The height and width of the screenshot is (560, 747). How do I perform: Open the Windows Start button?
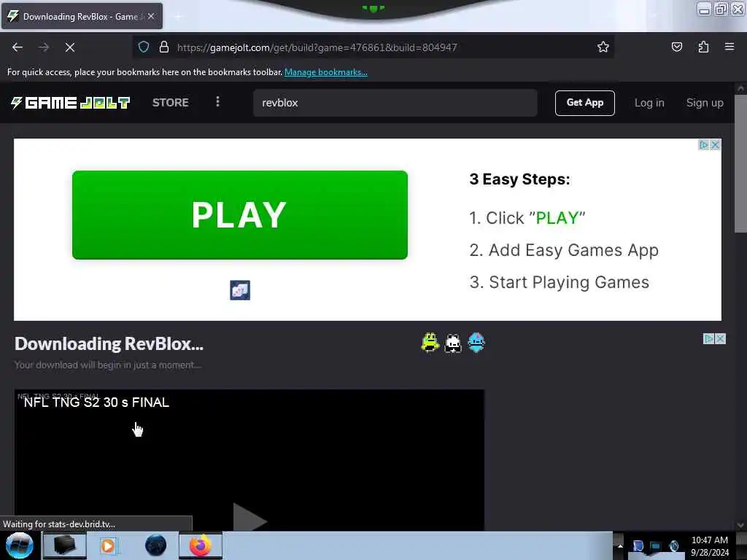(x=20, y=545)
